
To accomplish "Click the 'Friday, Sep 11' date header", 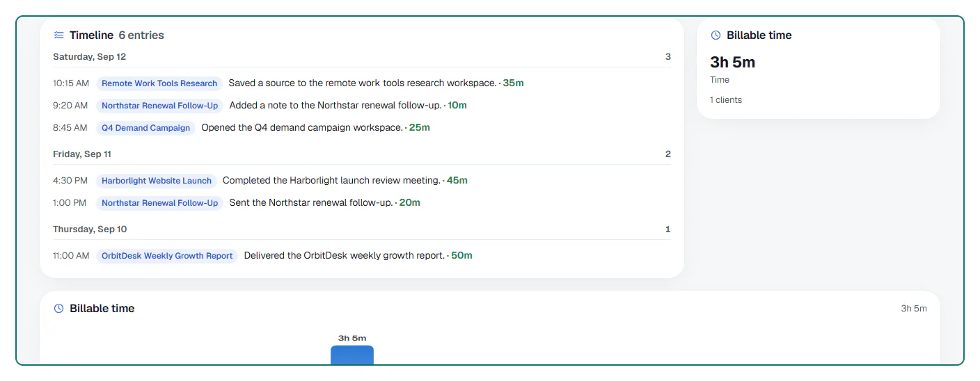I will point(82,154).
